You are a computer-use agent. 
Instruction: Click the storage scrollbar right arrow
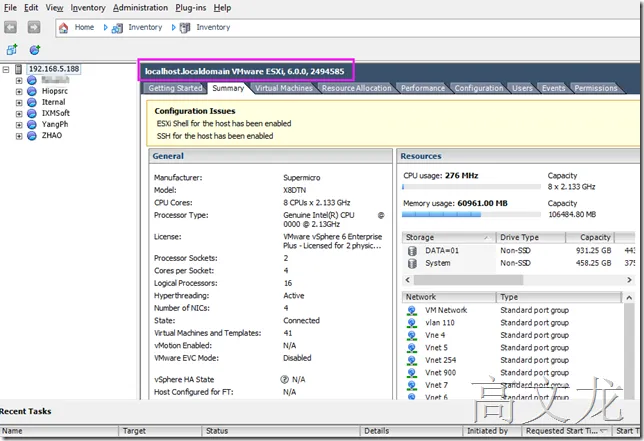(x=629, y=280)
